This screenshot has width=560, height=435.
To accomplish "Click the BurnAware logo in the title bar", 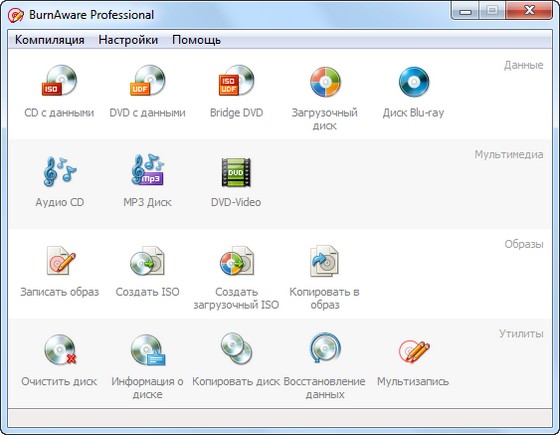I will (x=16, y=15).
